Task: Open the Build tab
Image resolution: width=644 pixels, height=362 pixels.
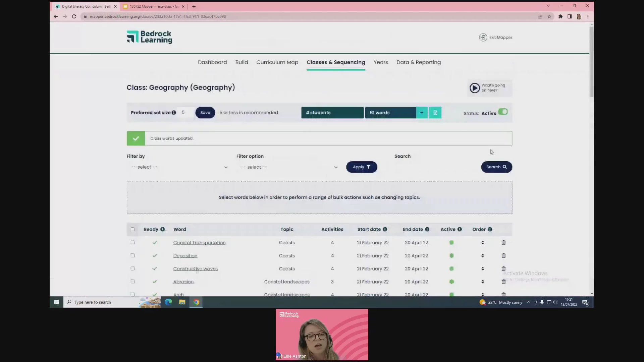Action: point(241,62)
